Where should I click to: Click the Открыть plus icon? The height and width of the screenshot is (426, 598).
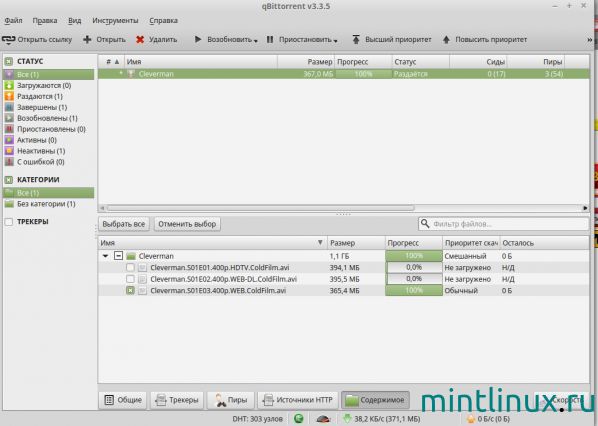[x=87, y=39]
